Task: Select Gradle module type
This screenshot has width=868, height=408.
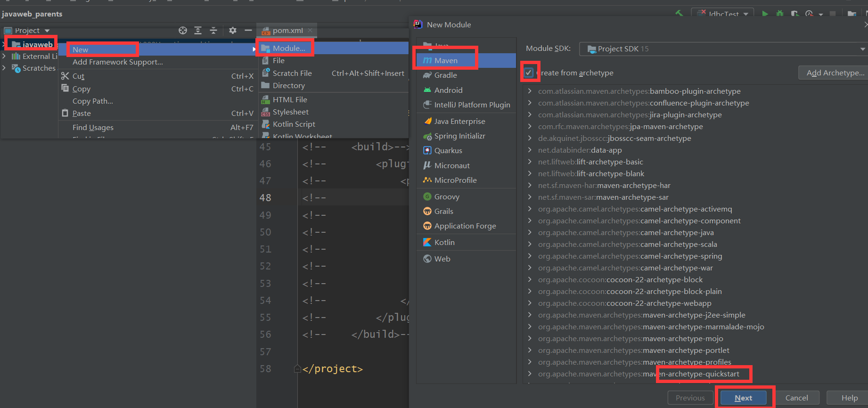Action: [466, 75]
